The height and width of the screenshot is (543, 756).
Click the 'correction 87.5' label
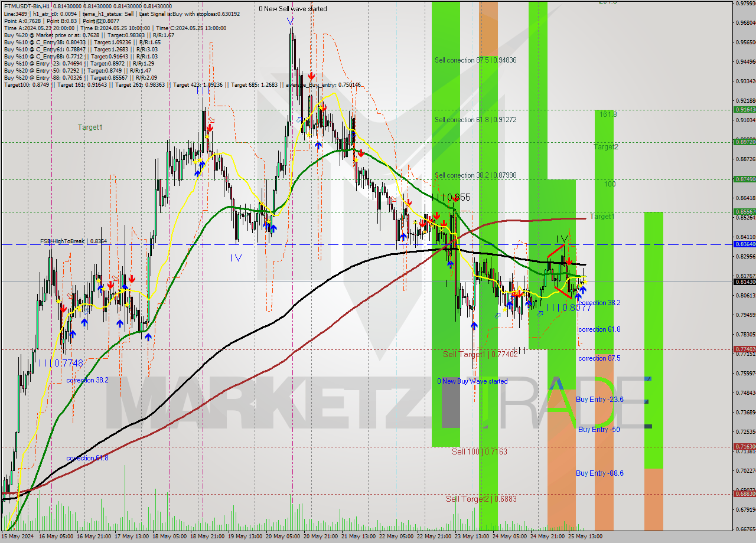(599, 358)
